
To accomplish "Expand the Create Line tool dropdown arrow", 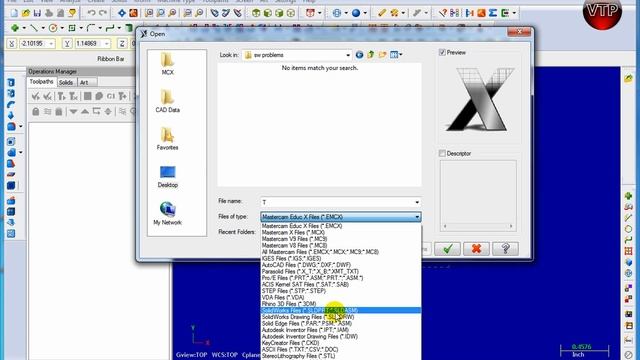I will click(43, 28).
